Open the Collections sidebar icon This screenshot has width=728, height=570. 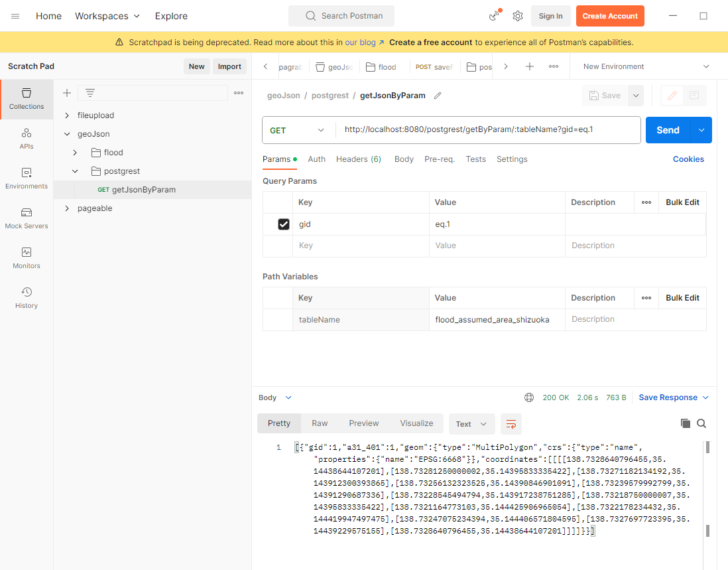[x=26, y=98]
